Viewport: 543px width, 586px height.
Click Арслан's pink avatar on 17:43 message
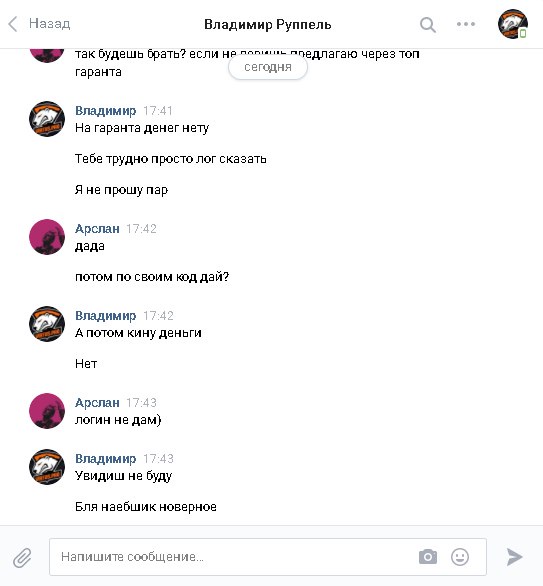point(47,411)
